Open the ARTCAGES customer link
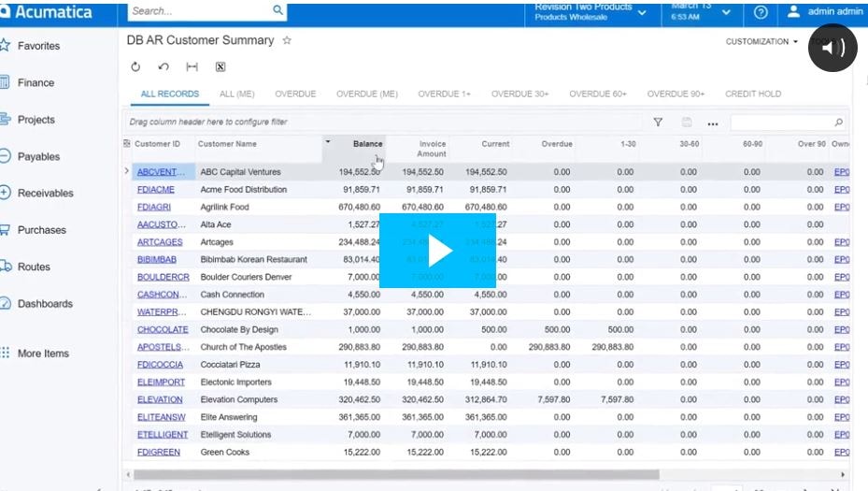 click(160, 242)
